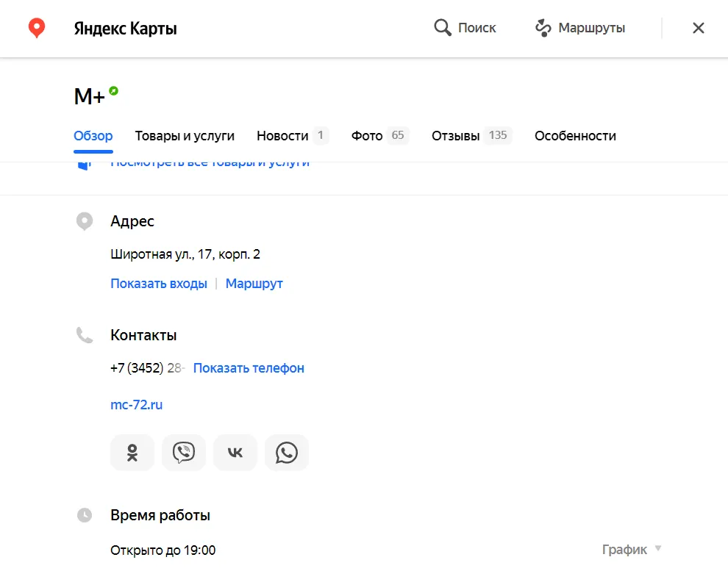Click the Yandex Maps red pin logo
The width and height of the screenshot is (728, 571).
point(37,28)
